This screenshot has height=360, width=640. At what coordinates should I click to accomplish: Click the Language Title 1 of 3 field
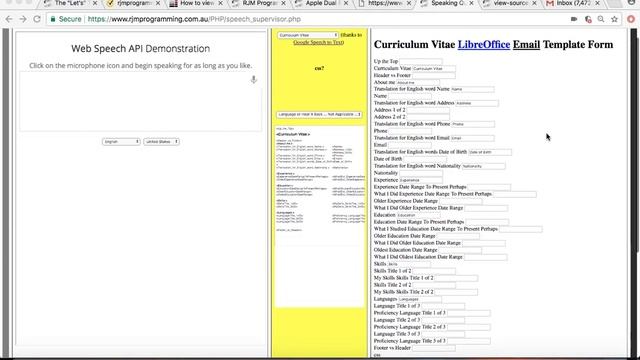point(443,306)
